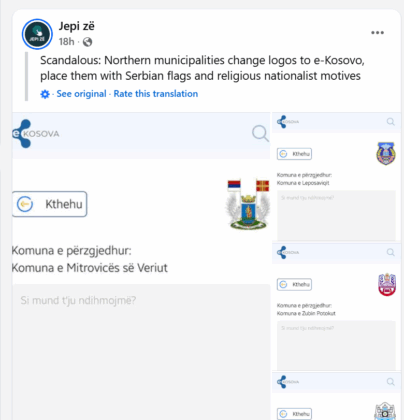404x420 pixels.
Task: Open the Jepi zë page name link
Action: click(77, 26)
